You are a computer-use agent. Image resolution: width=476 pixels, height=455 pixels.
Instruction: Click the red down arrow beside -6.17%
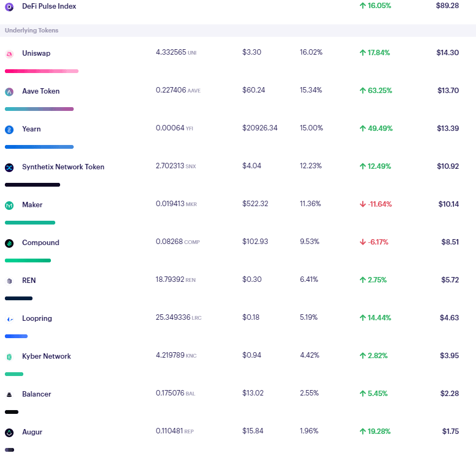[362, 242]
